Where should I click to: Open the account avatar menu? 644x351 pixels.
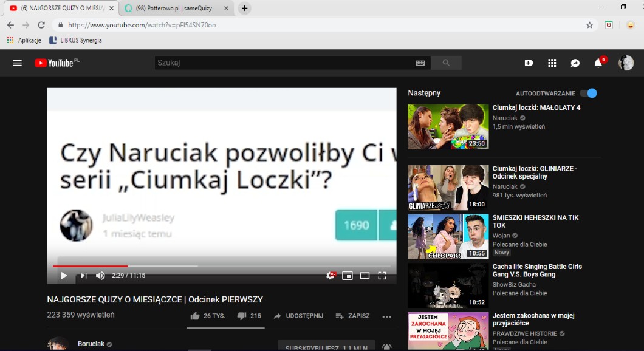[x=626, y=63]
